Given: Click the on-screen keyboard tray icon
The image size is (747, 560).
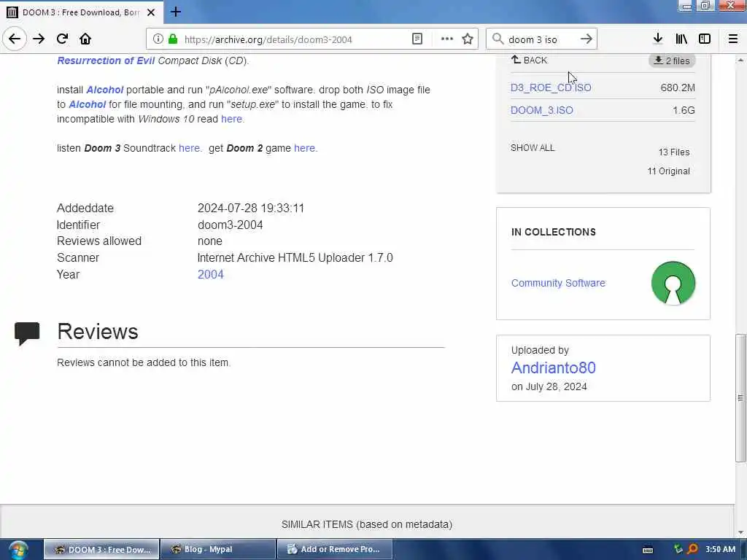Looking at the screenshot, I should pyautogui.click(x=648, y=550).
